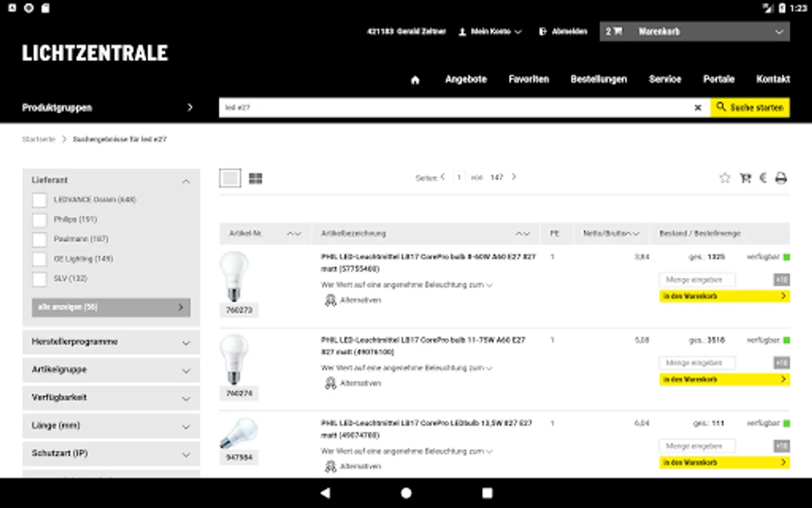
Task: Click Abmelden to log out
Action: (x=563, y=32)
